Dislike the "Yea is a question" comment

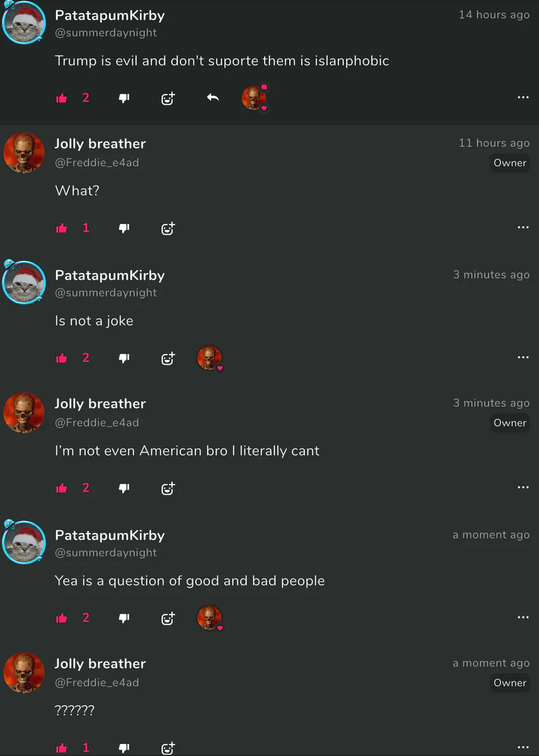point(124,618)
